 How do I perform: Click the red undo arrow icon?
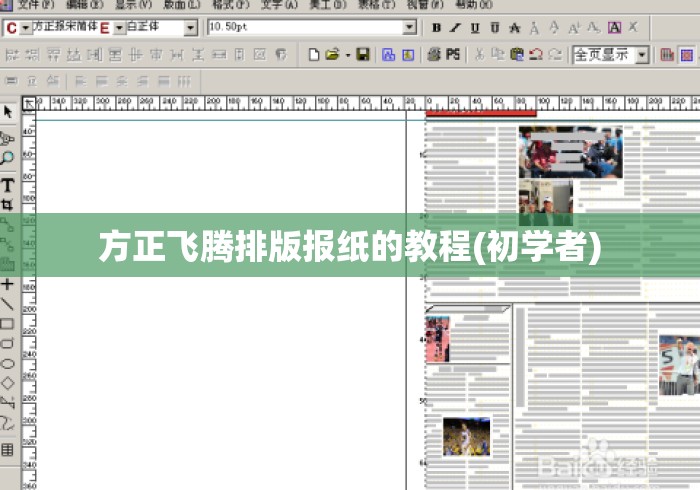(x=536, y=55)
